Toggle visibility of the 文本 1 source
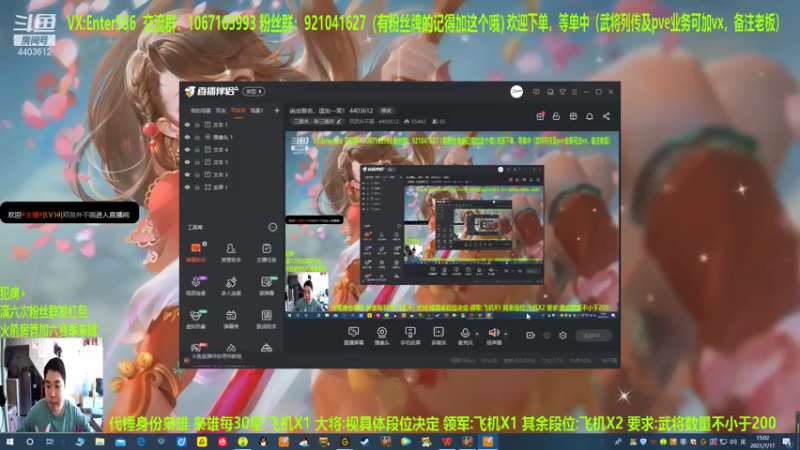Screen dimensions: 800x450 pyautogui.click(x=187, y=124)
